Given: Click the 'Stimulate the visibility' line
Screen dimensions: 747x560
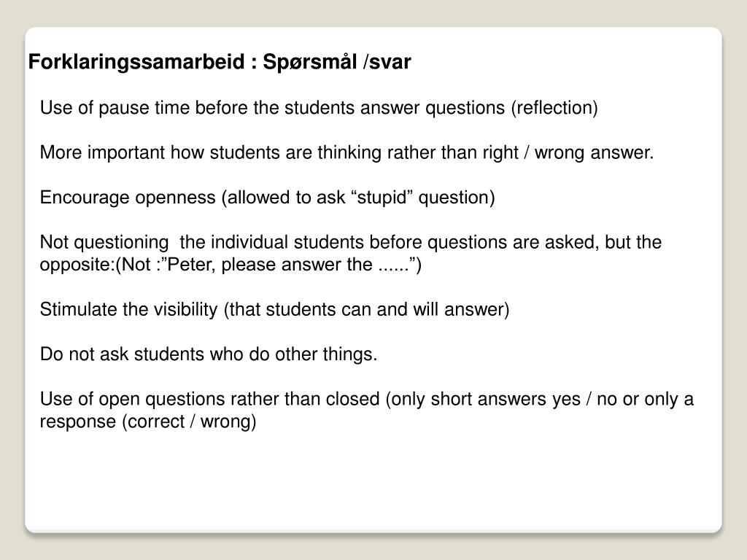Looking at the screenshot, I should 274,309.
